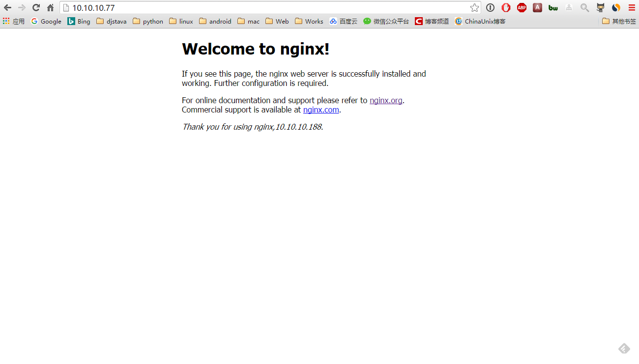The width and height of the screenshot is (639, 364).
Task: Expand the python bookmark folder
Action: (148, 21)
